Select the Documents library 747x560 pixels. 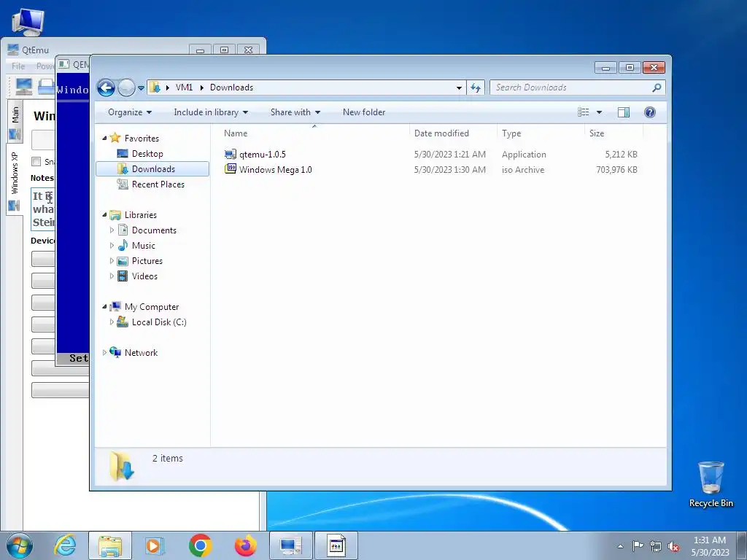click(x=154, y=230)
